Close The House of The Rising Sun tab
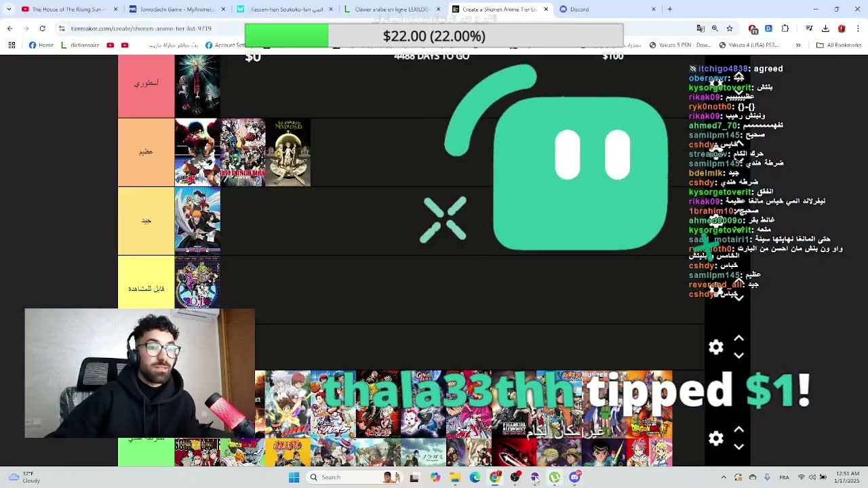This screenshot has height=488, width=868. pyautogui.click(x=115, y=9)
